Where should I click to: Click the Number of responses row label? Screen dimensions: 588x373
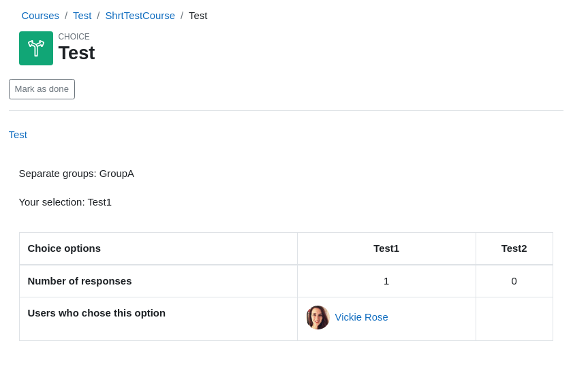[x=80, y=281]
